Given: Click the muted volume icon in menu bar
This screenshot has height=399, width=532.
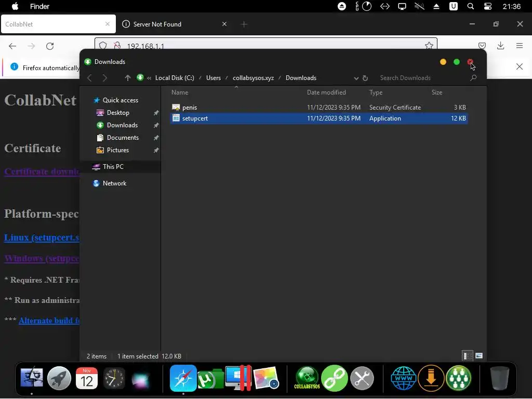Looking at the screenshot, I should pyautogui.click(x=419, y=6).
